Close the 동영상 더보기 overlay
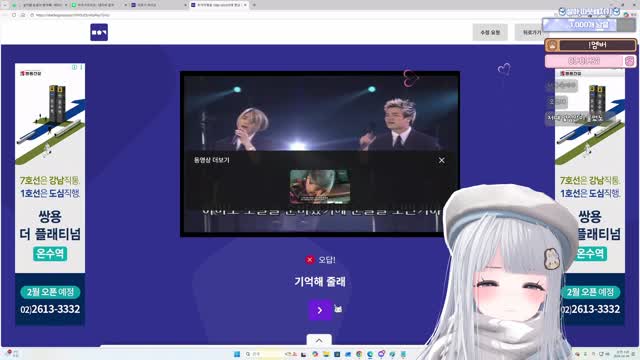This screenshot has width=640, height=360. [442, 160]
